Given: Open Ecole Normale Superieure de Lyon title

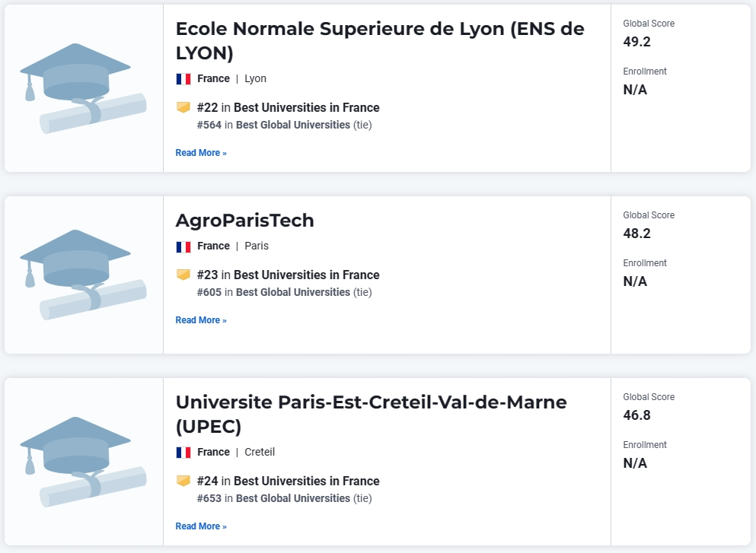Looking at the screenshot, I should (380, 40).
